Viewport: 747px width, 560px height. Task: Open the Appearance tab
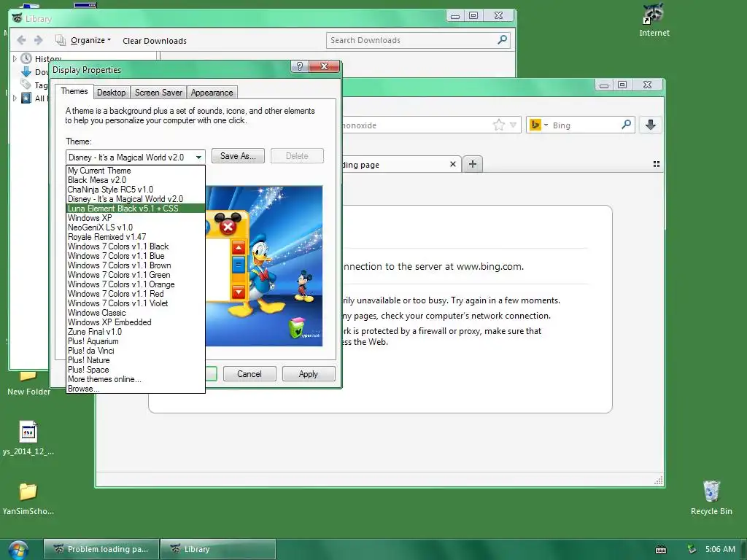pos(212,93)
